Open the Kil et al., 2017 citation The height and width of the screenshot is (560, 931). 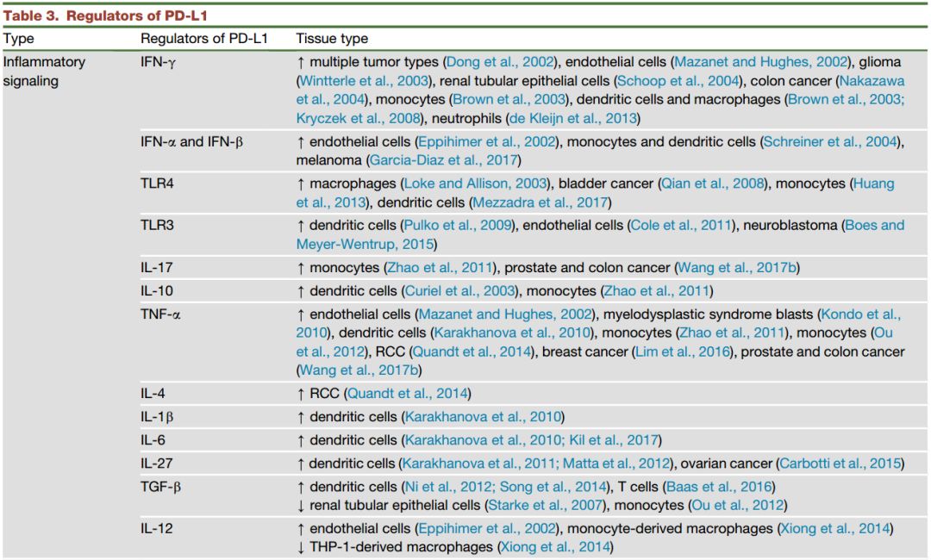pos(614,440)
